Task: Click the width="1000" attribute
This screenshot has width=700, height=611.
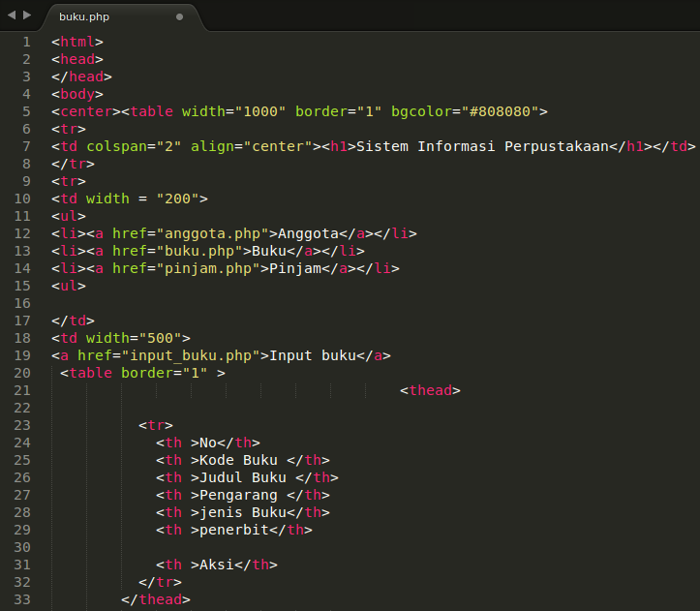Action: click(x=233, y=111)
